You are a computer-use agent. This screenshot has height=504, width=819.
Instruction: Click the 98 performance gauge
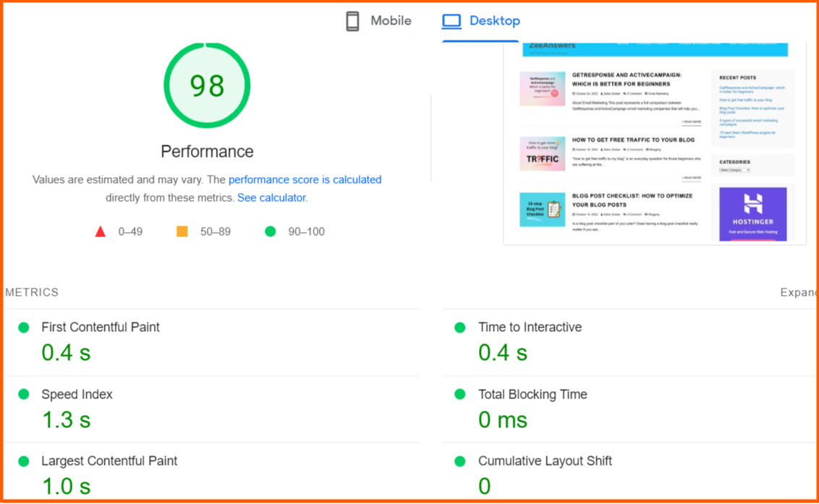click(x=207, y=85)
